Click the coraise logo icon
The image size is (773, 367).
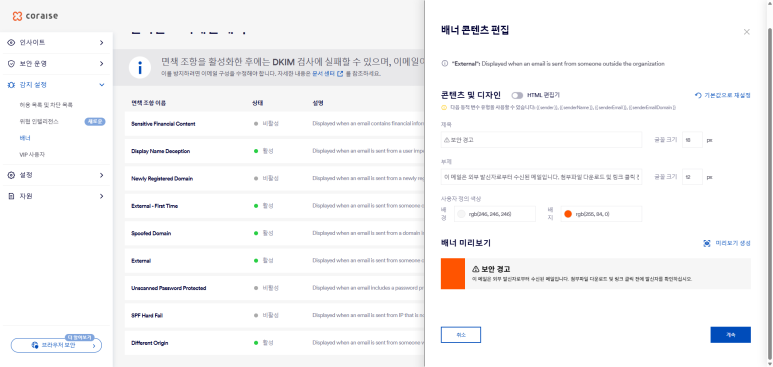pos(17,16)
